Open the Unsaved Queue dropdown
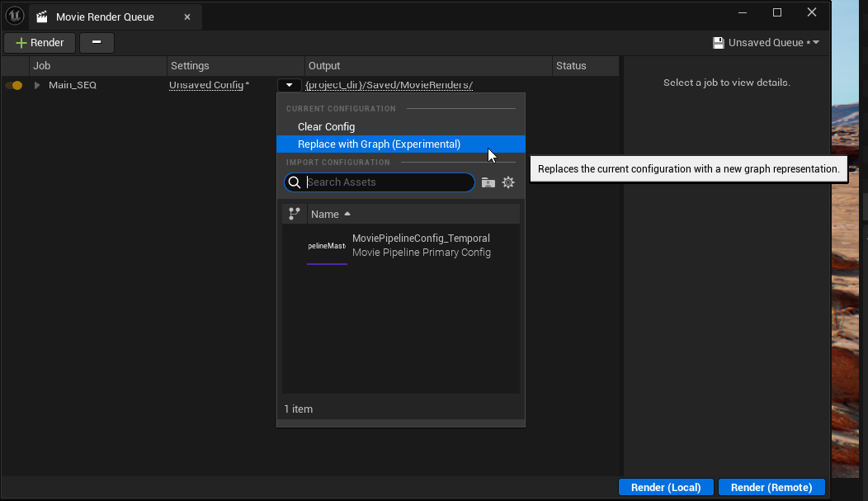The image size is (868, 501). coord(766,43)
